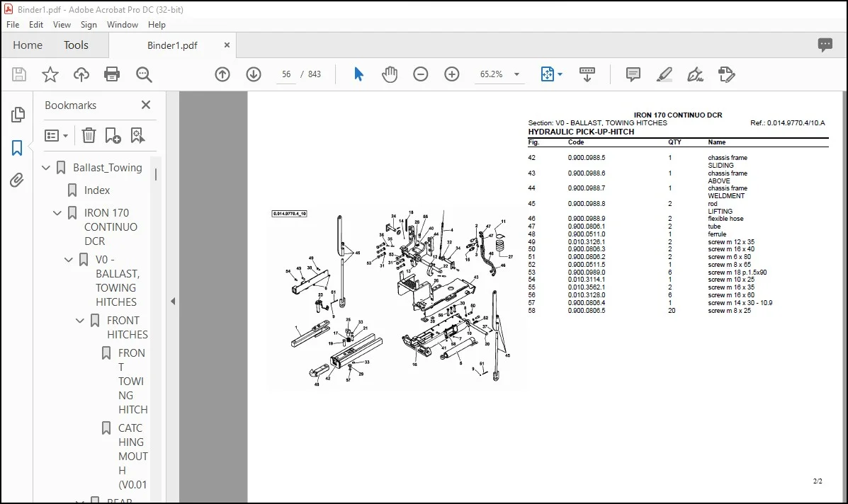Open the zoom percentage dropdown

click(x=516, y=74)
